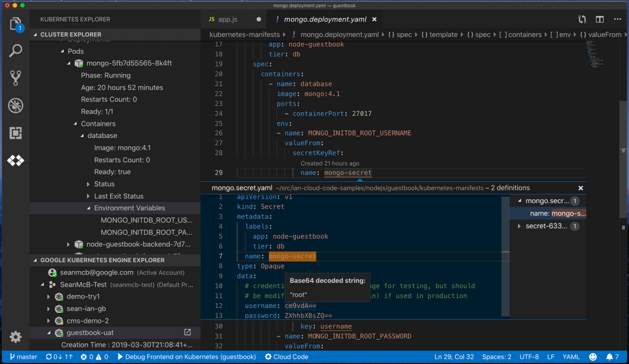Viewport: 629px width, 364px height.
Task: Open the Extensions view icon
Action: tap(16, 133)
